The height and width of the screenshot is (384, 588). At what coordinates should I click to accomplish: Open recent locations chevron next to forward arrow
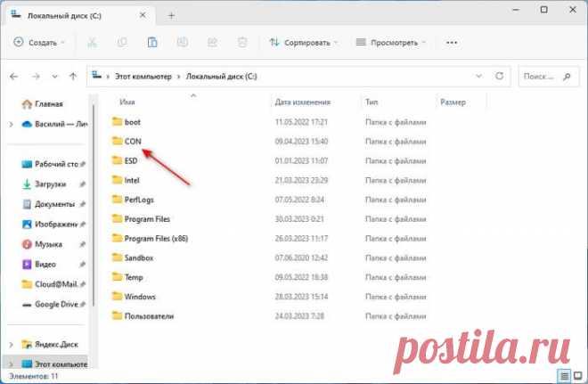click(54, 77)
